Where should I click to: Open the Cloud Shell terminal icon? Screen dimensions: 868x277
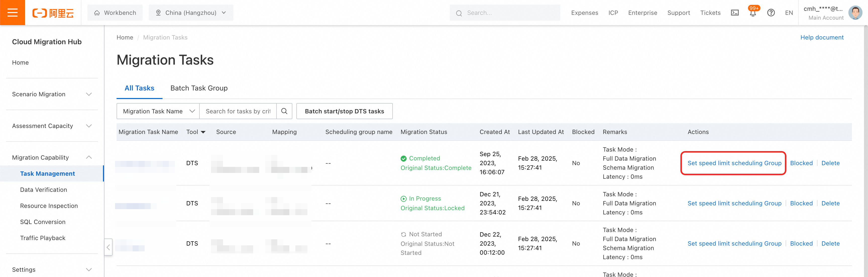click(735, 13)
